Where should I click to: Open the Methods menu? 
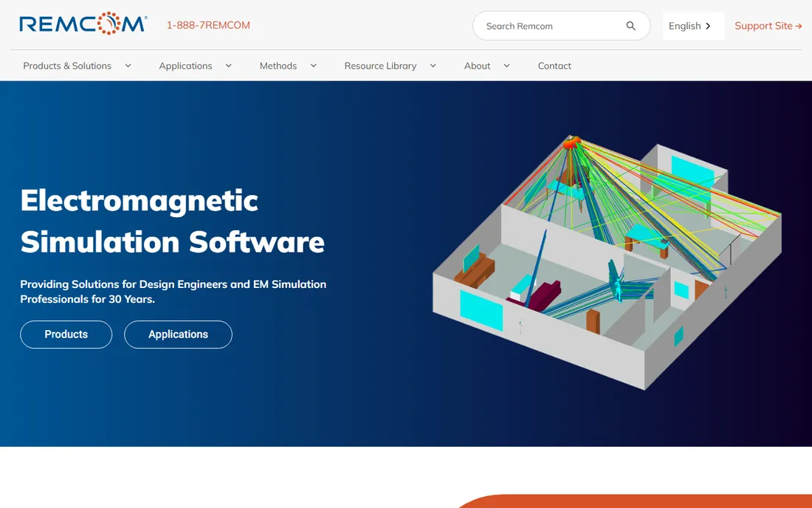278,66
